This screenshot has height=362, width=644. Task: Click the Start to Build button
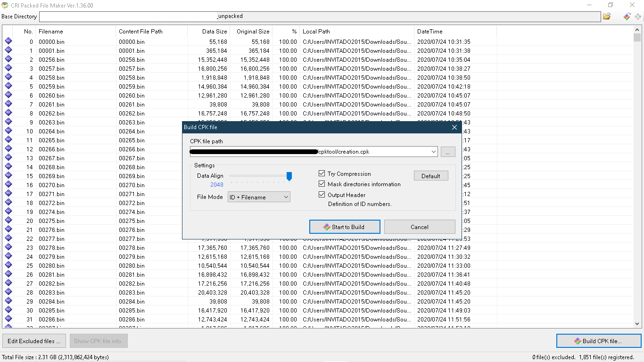click(345, 227)
